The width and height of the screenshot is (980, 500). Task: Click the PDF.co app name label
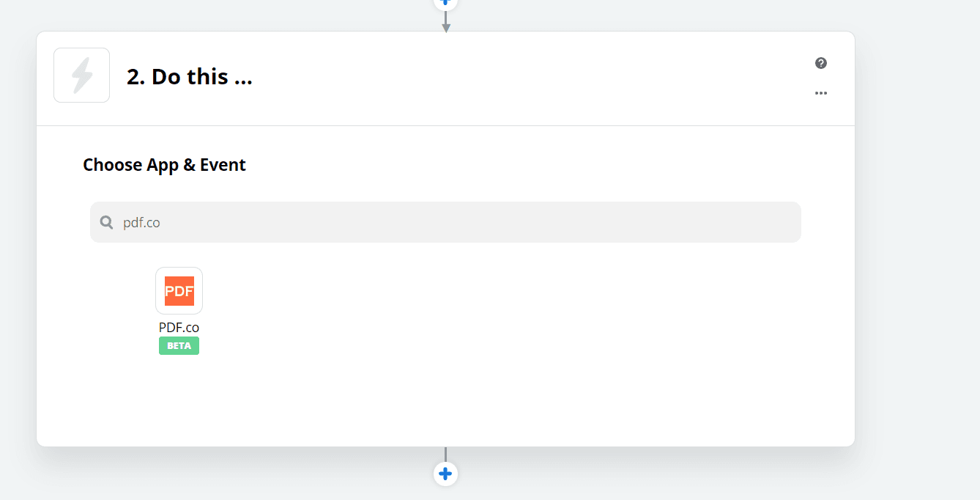click(179, 328)
